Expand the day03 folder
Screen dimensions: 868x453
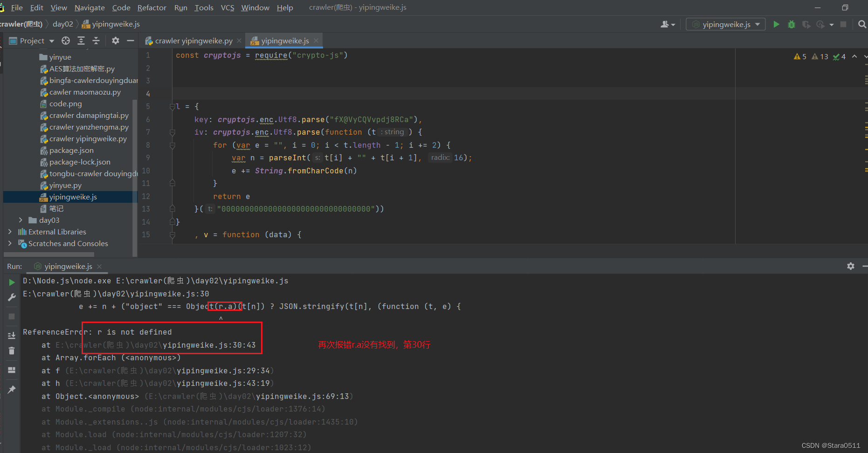pos(21,220)
